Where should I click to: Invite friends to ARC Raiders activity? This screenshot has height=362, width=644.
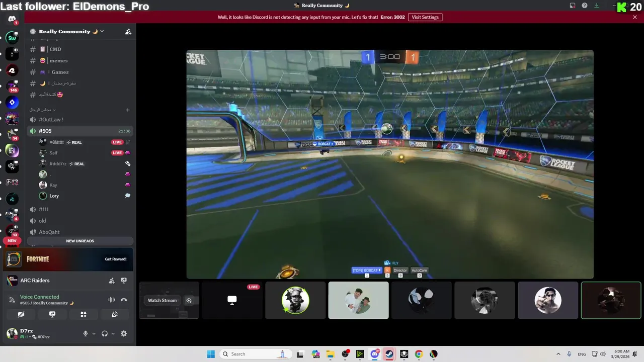pyautogui.click(x=112, y=281)
